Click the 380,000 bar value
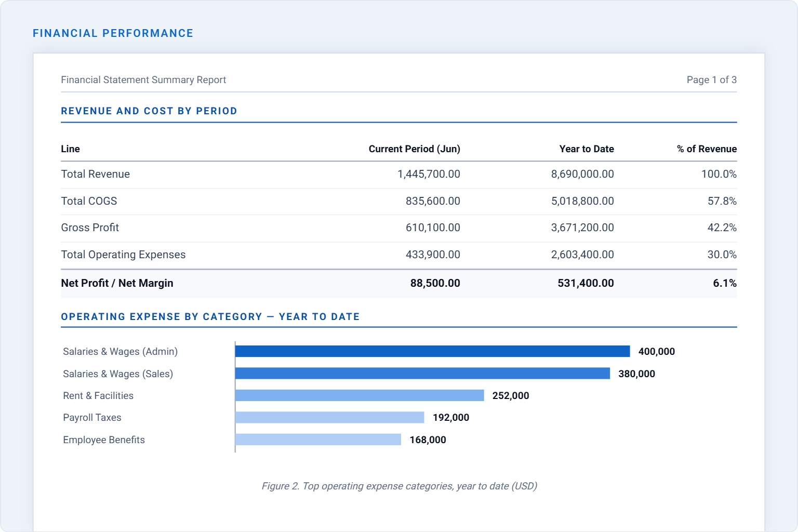The width and height of the screenshot is (798, 532). pos(636,374)
